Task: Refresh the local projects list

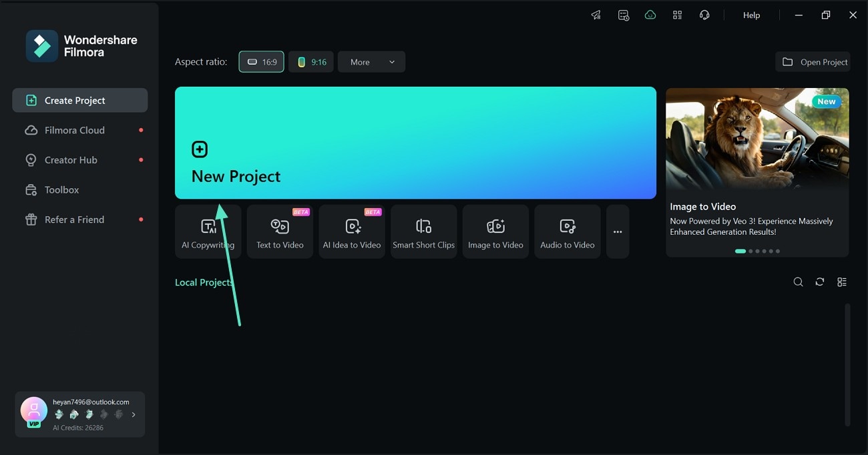Action: click(820, 282)
